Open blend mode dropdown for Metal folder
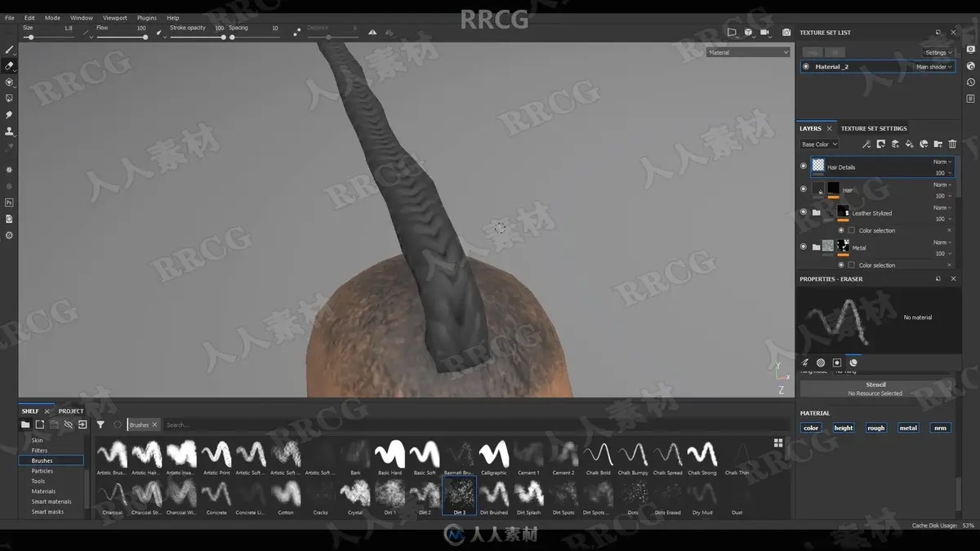 point(942,242)
